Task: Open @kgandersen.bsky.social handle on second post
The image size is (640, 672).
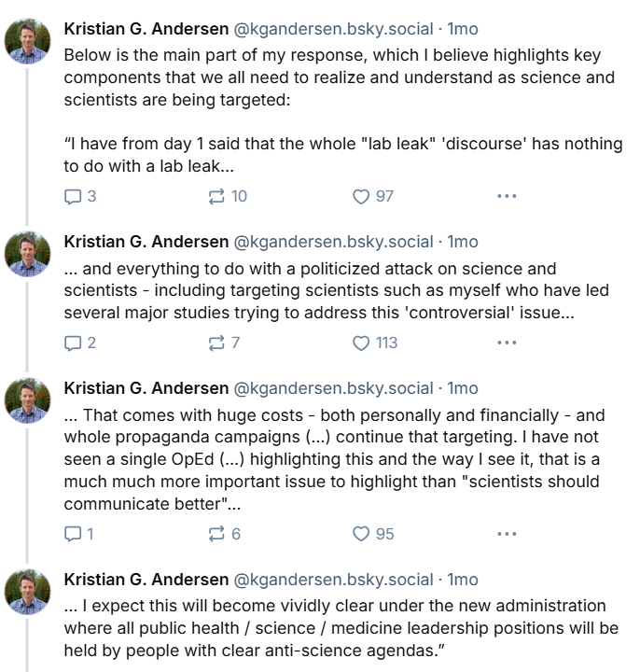Action: coord(333,242)
